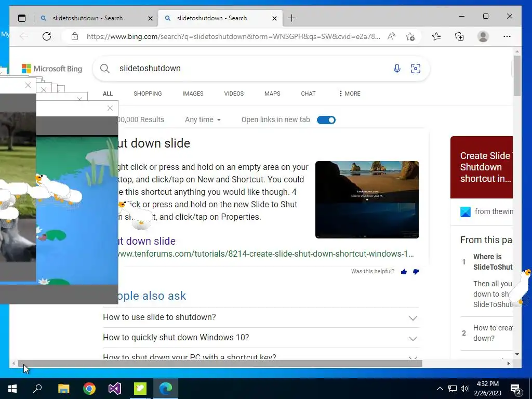This screenshot has width=532, height=399.
Task: Open the green goose app on taskbar
Action: [x=140, y=389]
